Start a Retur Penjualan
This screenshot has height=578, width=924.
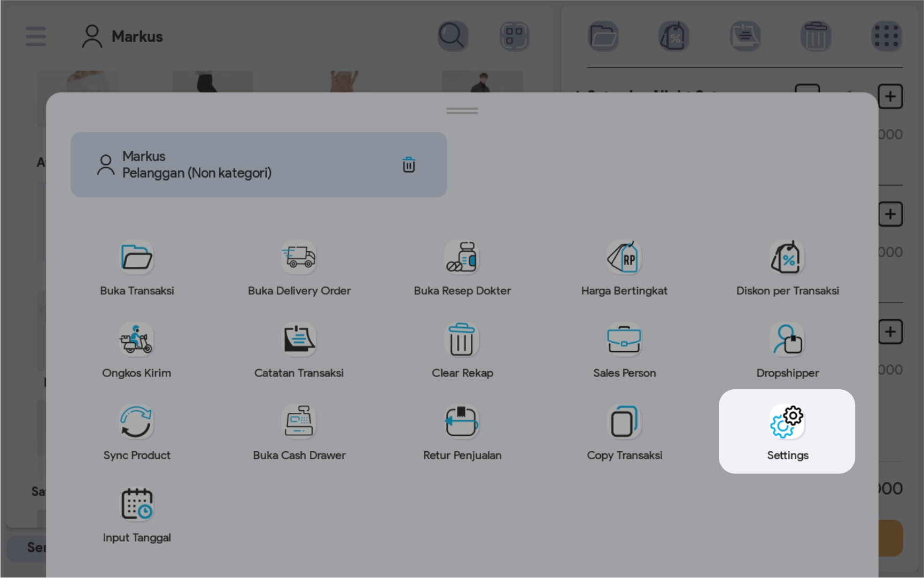pos(462,422)
